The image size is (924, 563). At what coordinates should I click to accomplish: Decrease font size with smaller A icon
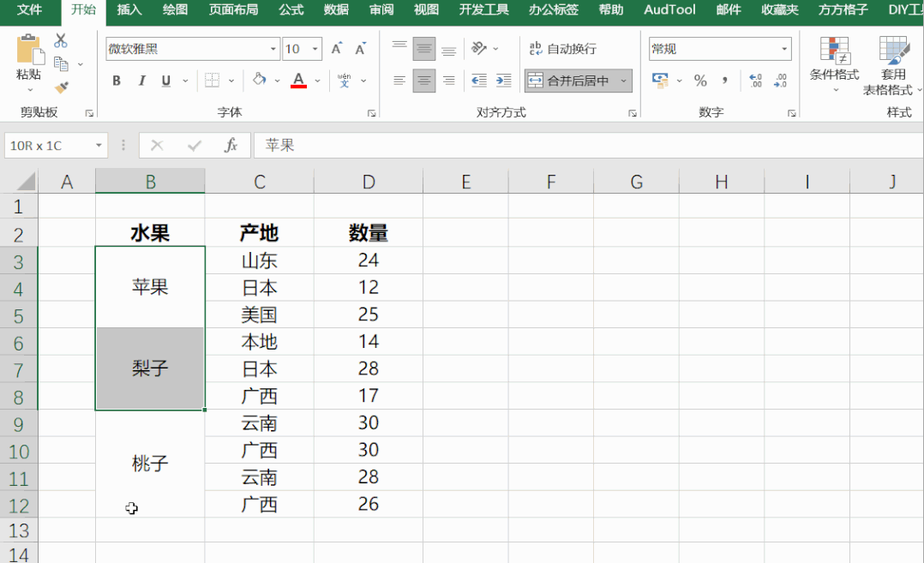click(361, 49)
